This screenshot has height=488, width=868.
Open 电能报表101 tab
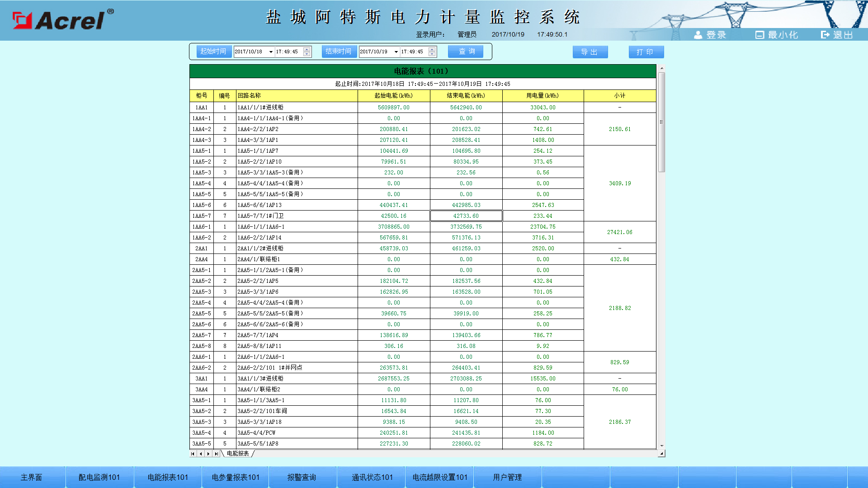click(x=168, y=477)
